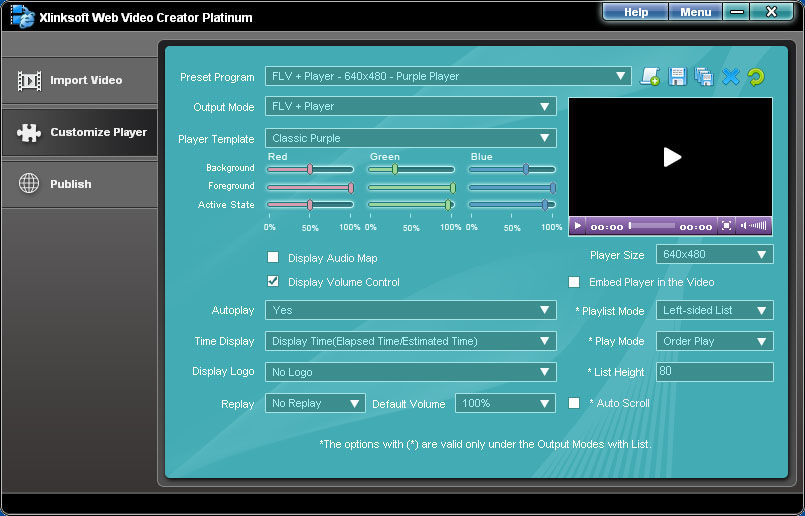Open the Play Mode dropdown
Screen dimensions: 805x516
[x=715, y=341]
